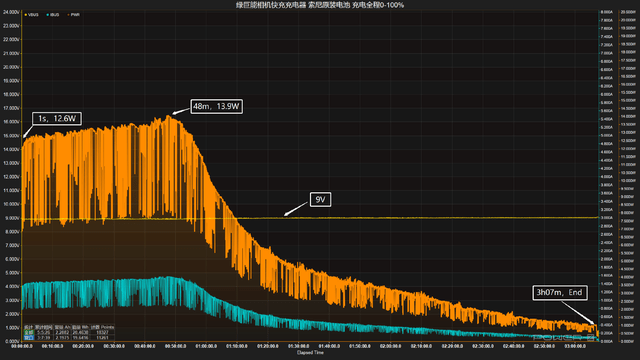The width and height of the screenshot is (640, 360).
Task: Click the Points column header in statistics table
Action: (x=102, y=327)
